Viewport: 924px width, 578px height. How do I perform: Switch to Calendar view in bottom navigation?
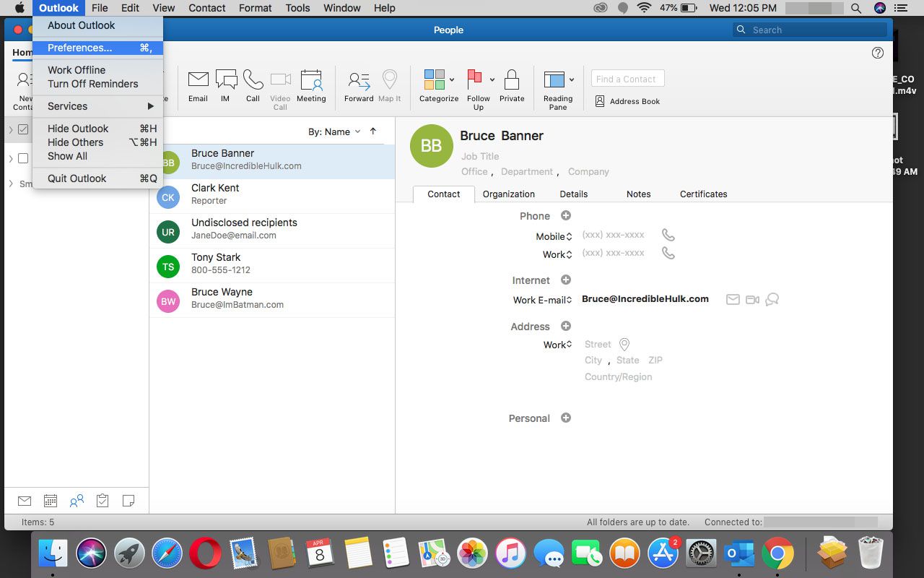point(51,501)
